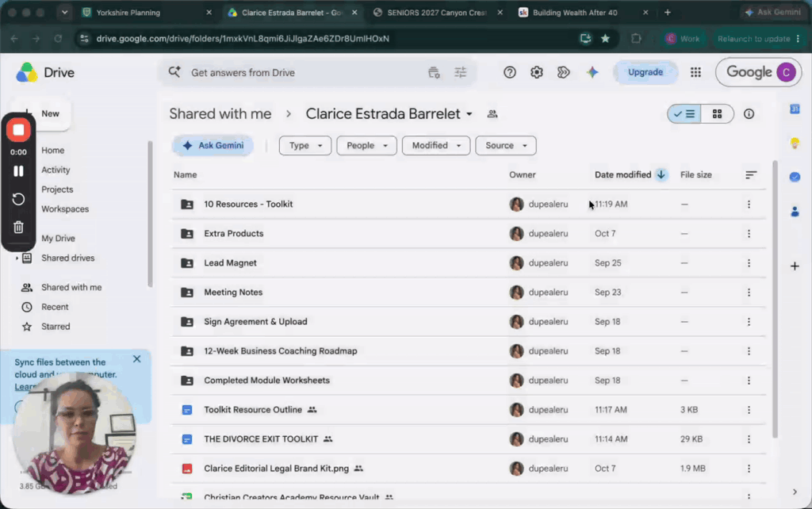The image size is (812, 509).
Task: Click the Gemini sparkle icon in header
Action: coord(592,72)
